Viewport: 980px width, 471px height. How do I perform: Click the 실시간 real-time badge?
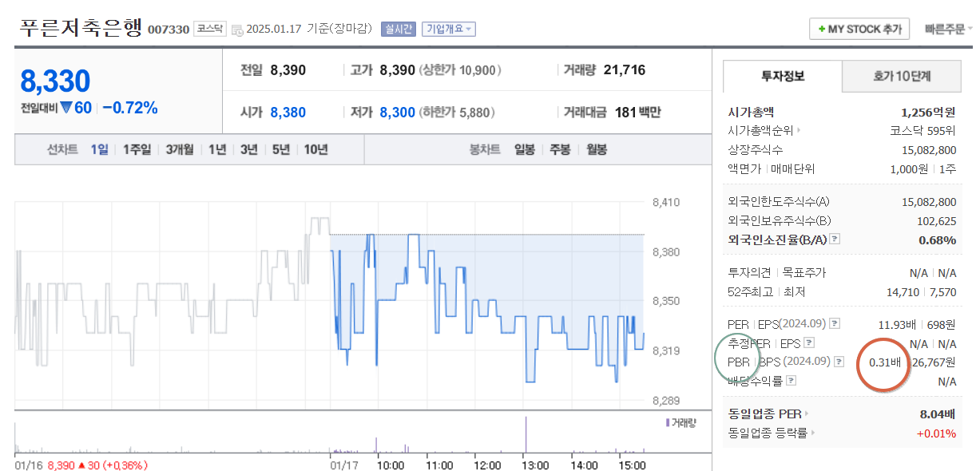[399, 29]
